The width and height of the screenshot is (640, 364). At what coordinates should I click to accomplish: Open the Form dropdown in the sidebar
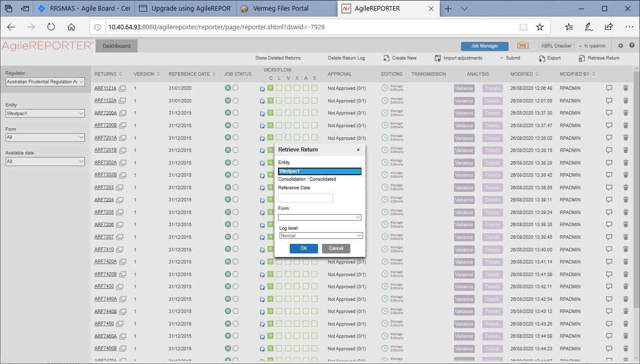[x=45, y=137]
